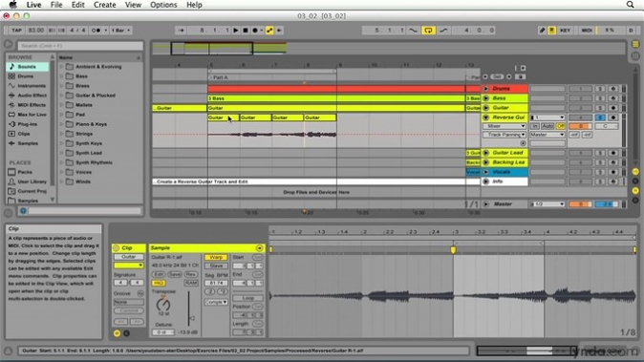Open User Library under Places

tap(32, 181)
